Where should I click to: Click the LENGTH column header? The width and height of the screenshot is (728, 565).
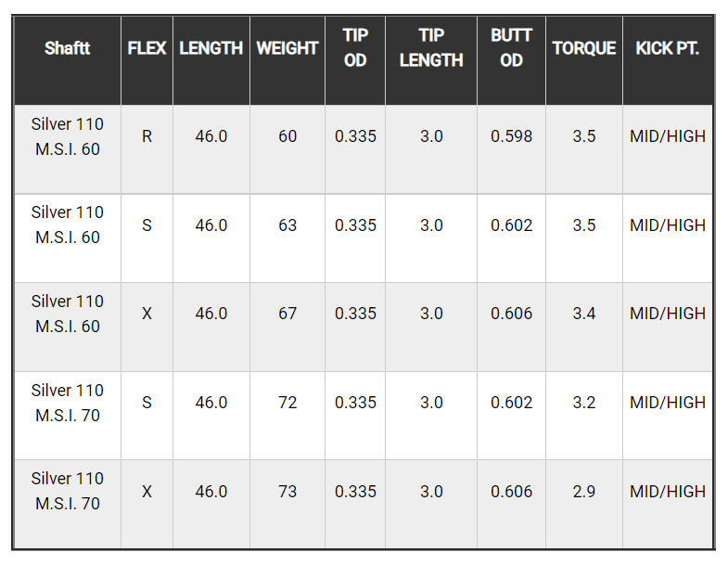211,48
